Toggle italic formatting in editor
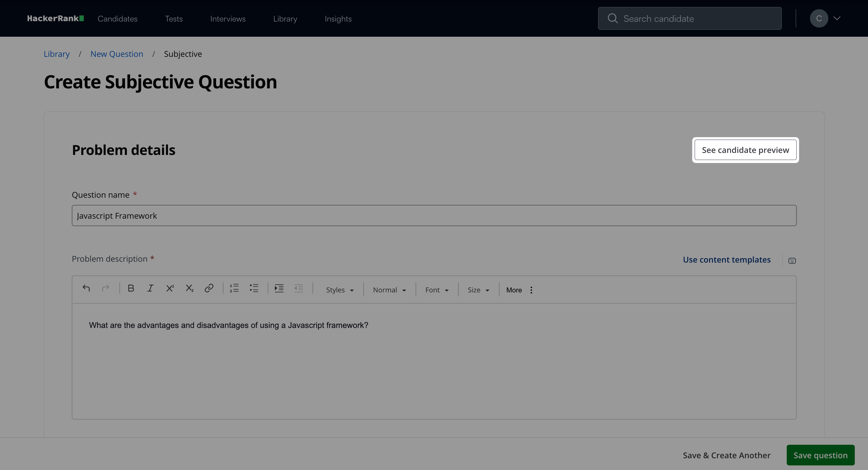868x470 pixels. click(x=150, y=289)
